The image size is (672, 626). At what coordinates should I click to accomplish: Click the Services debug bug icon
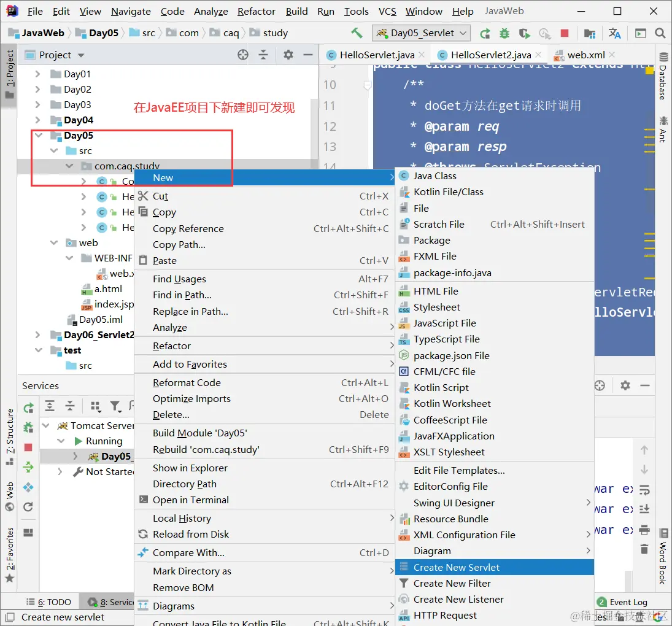pos(29,427)
